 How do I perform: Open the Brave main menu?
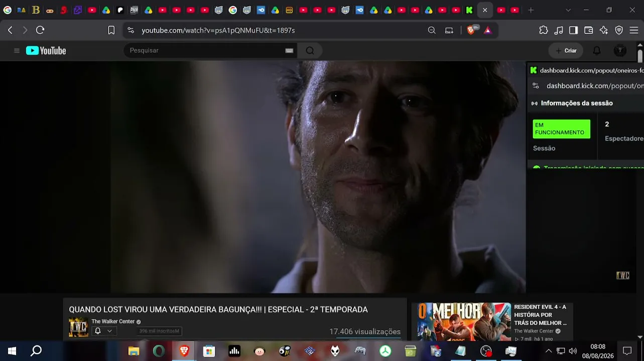634,30
